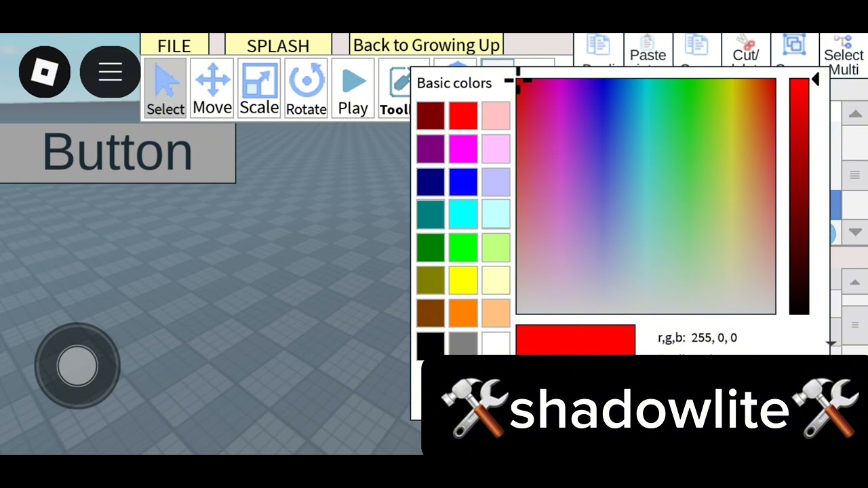
Task: Click the upper panel scroll up arrow
Action: point(855,114)
